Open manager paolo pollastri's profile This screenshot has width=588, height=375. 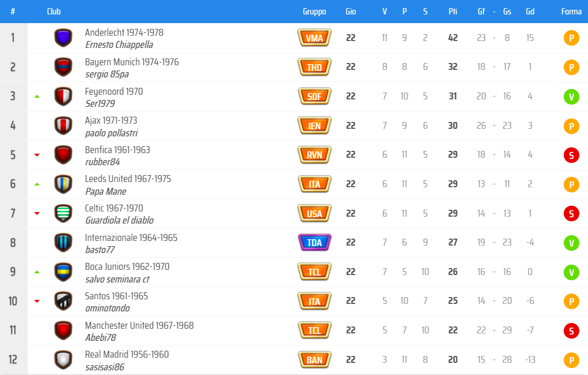pos(111,133)
